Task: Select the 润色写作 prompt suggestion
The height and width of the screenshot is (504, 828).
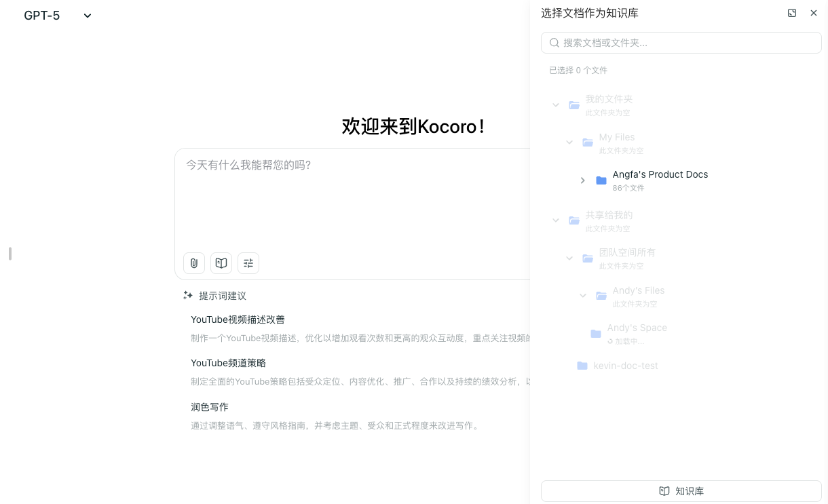Action: pos(209,407)
